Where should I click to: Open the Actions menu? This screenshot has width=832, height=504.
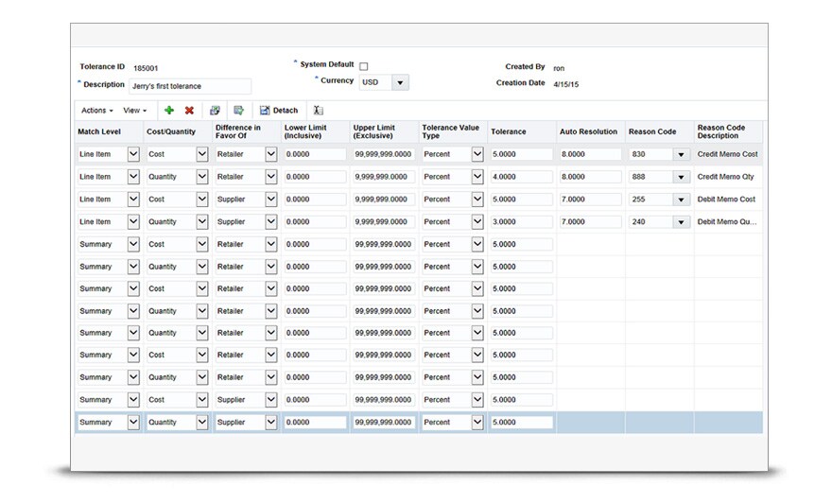pos(97,111)
